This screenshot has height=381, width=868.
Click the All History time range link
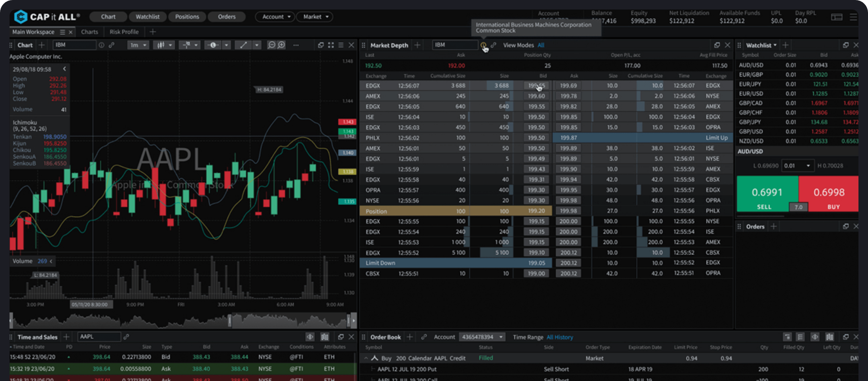(559, 337)
